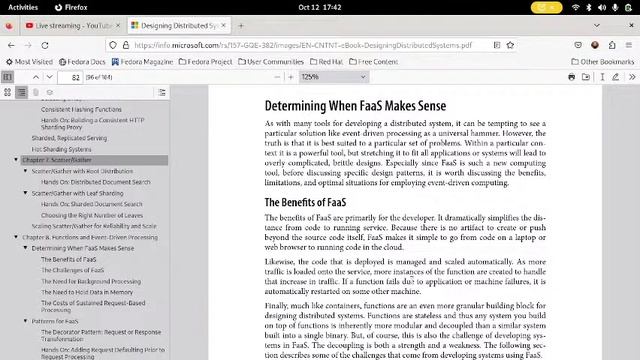The image size is (640, 360).
Task: Open GNOME Activities overview
Action: coord(23,7)
